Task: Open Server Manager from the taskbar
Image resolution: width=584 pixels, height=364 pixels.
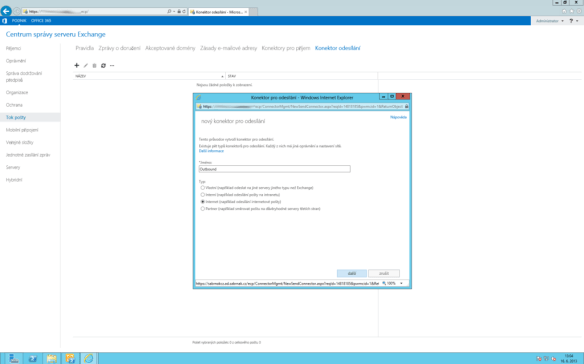Action: (x=14, y=358)
